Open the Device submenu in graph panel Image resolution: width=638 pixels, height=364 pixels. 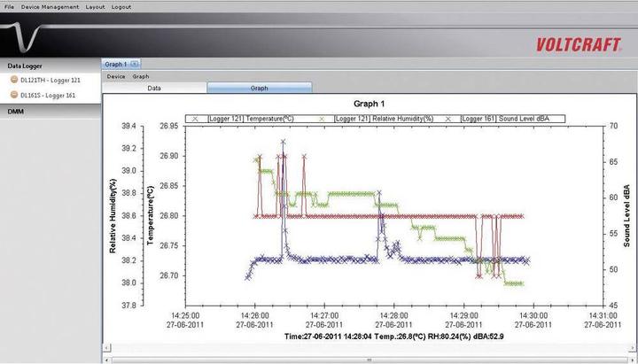coord(116,77)
